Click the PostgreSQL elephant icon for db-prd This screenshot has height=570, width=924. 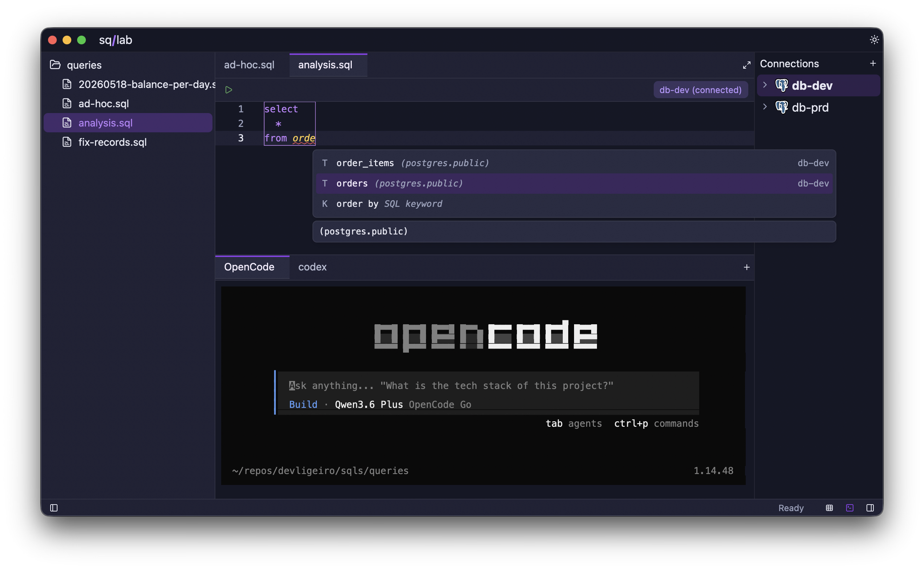(x=781, y=107)
